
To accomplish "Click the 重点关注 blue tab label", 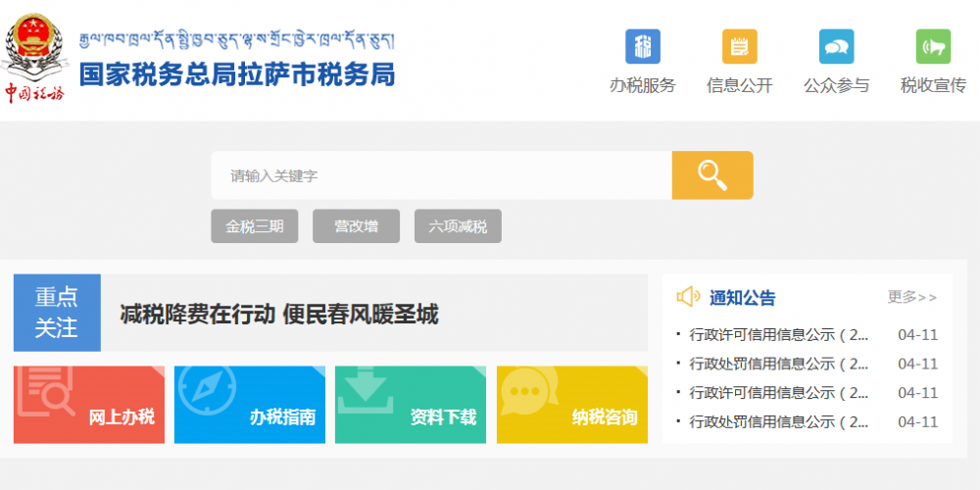I will pos(57,313).
